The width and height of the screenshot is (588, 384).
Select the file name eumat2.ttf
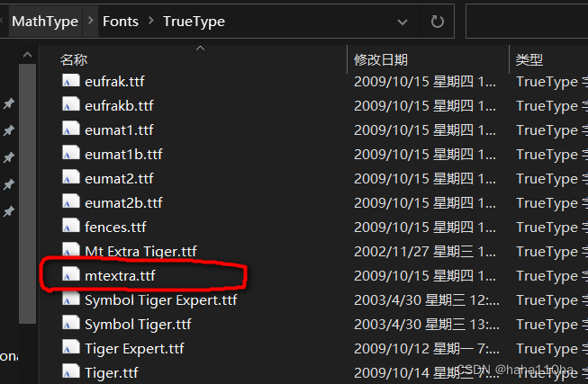(119, 179)
